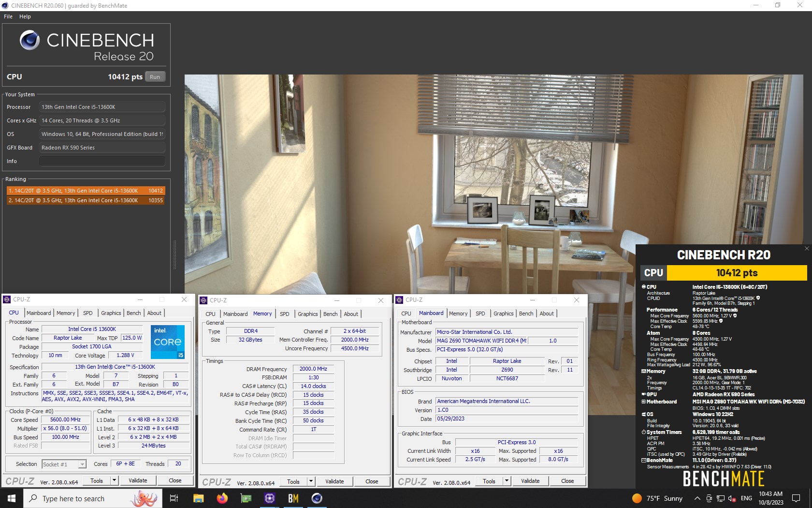Click the BenchMate 10412 pts score bar
Screen dimensions: 812x508
(737, 273)
